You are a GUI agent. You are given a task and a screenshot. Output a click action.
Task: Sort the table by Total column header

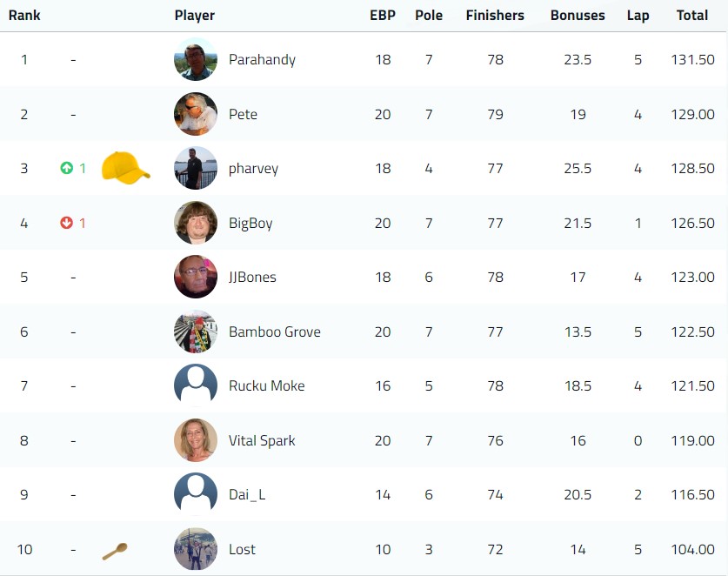click(691, 16)
